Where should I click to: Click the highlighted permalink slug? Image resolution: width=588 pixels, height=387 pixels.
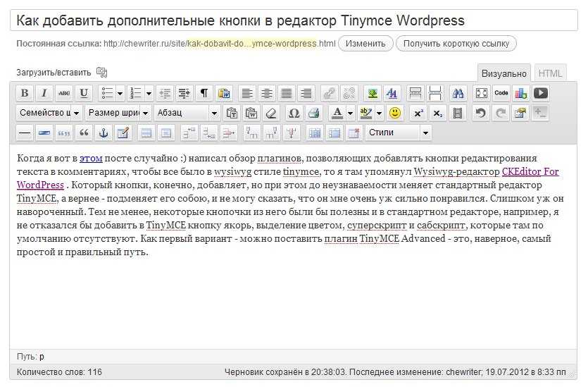click(252, 44)
